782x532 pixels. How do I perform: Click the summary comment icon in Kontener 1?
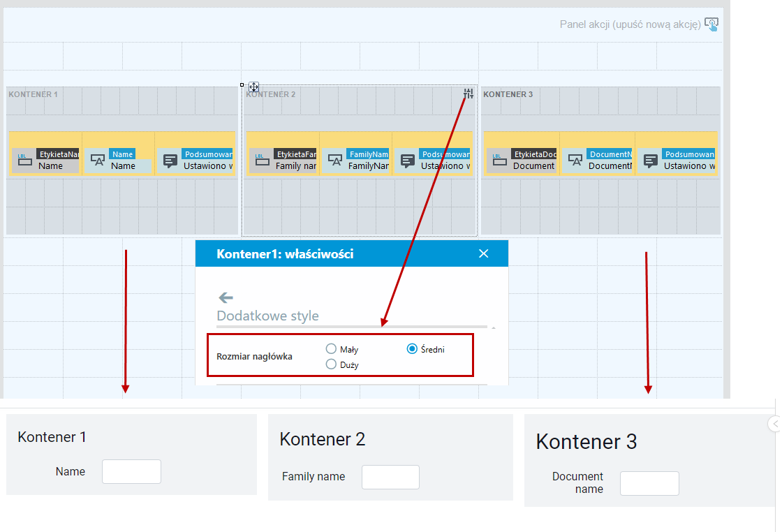coord(170,160)
